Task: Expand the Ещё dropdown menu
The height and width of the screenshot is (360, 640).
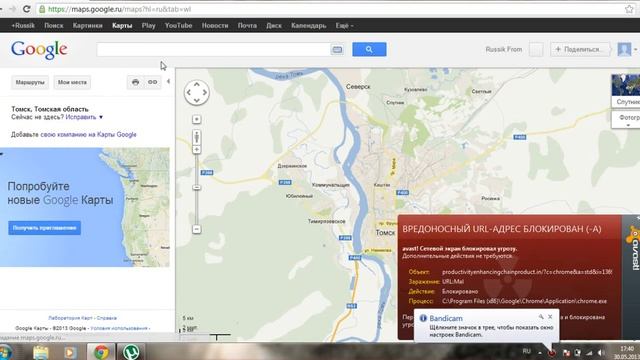Action: coord(344,25)
